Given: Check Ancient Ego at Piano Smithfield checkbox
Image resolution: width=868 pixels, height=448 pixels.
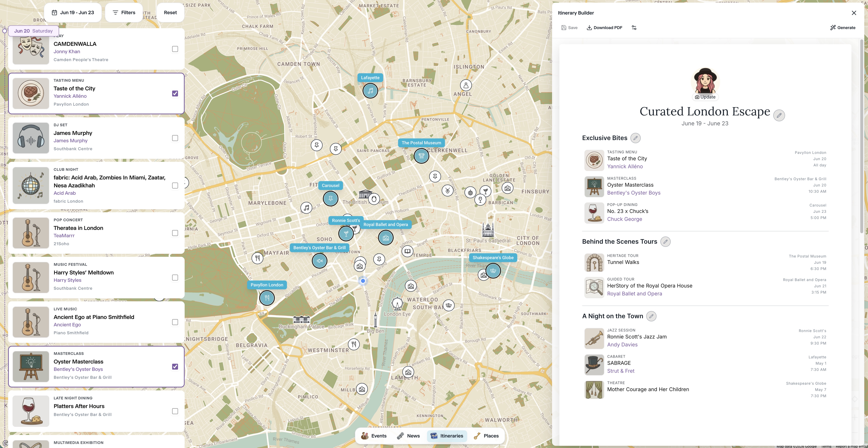Looking at the screenshot, I should click(175, 322).
